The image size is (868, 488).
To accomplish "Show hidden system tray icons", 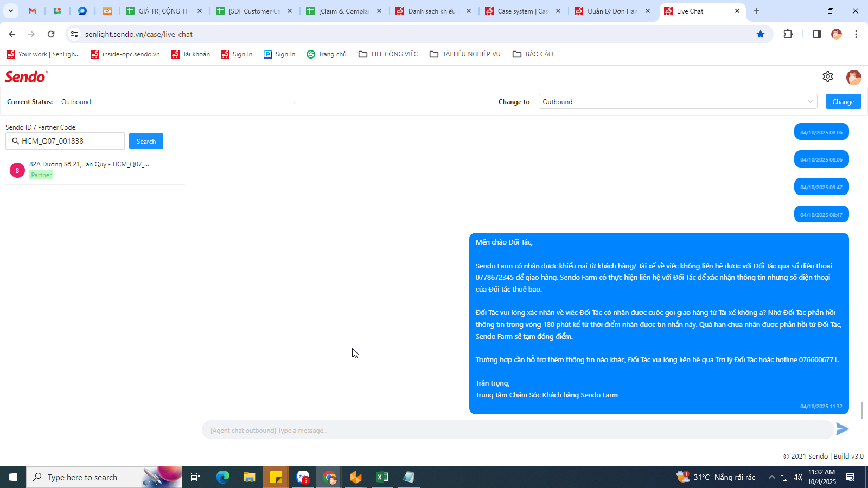I will (x=771, y=477).
